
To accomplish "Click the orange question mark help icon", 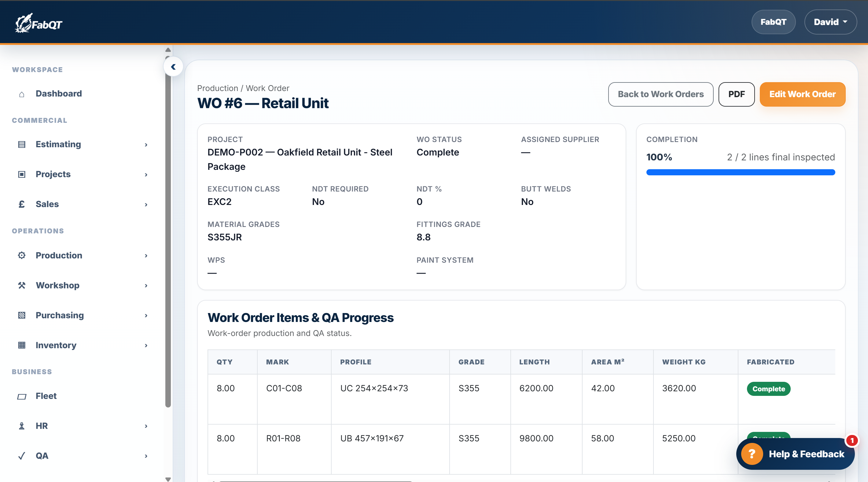I will click(x=752, y=454).
